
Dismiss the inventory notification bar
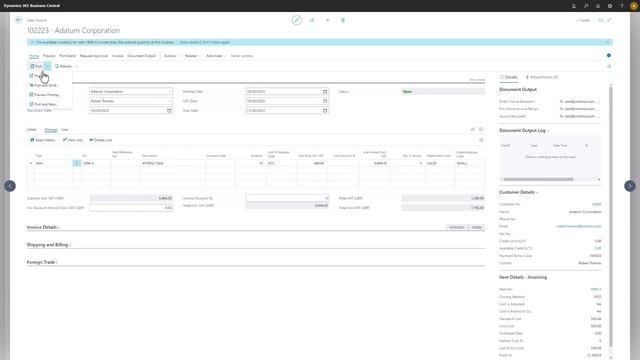[607, 42]
